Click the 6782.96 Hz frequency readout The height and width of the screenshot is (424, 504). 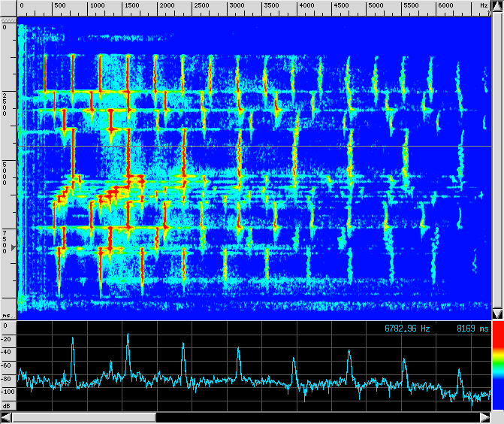click(x=407, y=329)
